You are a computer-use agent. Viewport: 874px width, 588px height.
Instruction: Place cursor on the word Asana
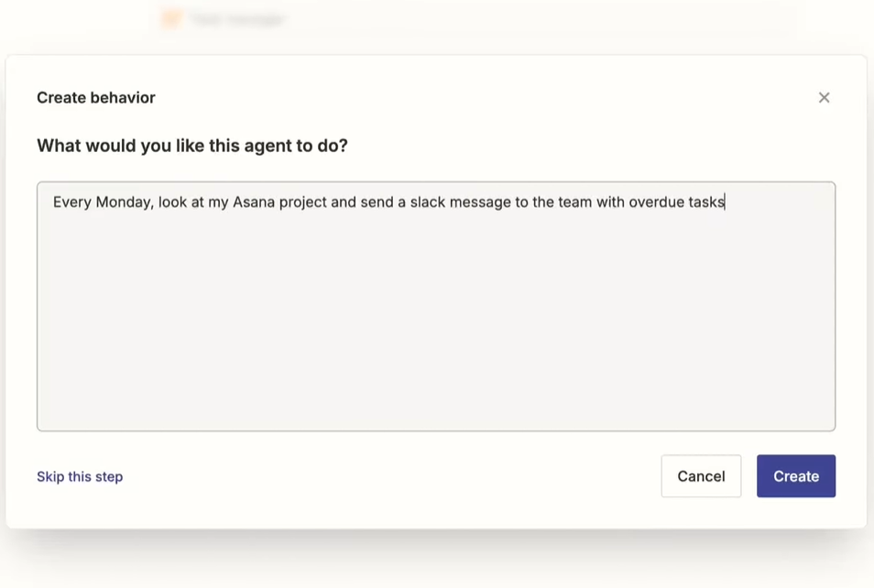pos(253,202)
